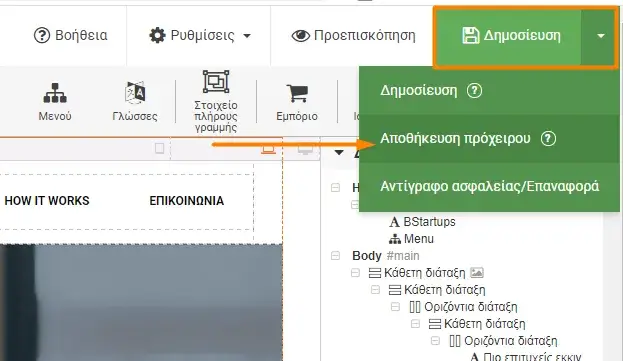The height and width of the screenshot is (361, 623).
Task: Select the second Κάθετη διάταξη row
Action: pyautogui.click(x=437, y=290)
